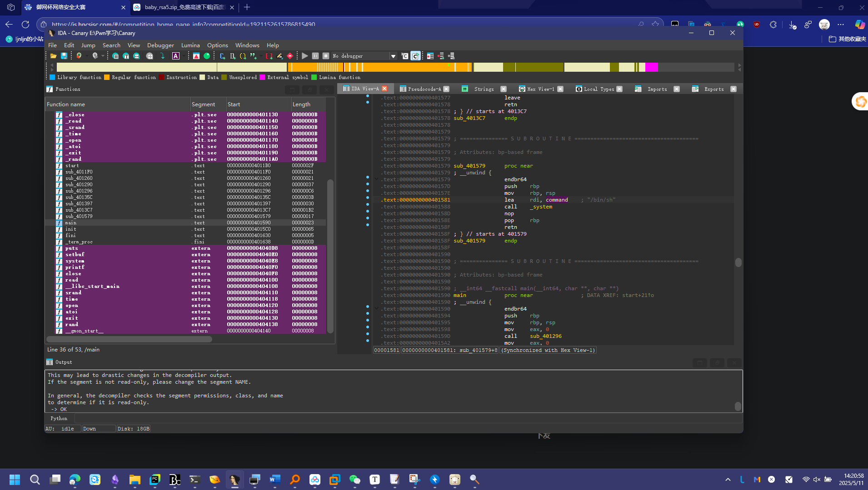
Task: Click the red list view toolbar icon
Action: click(430, 56)
